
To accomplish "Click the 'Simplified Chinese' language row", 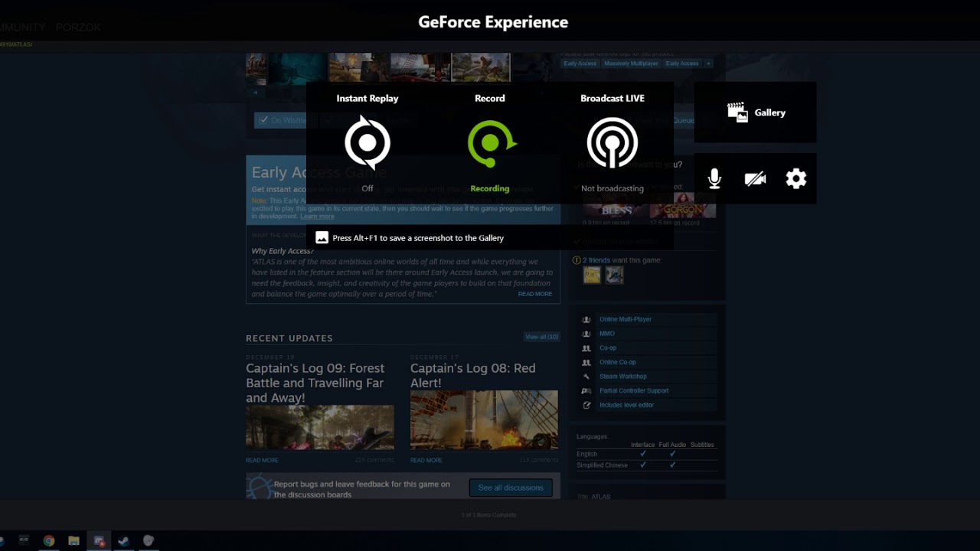I will 647,465.
